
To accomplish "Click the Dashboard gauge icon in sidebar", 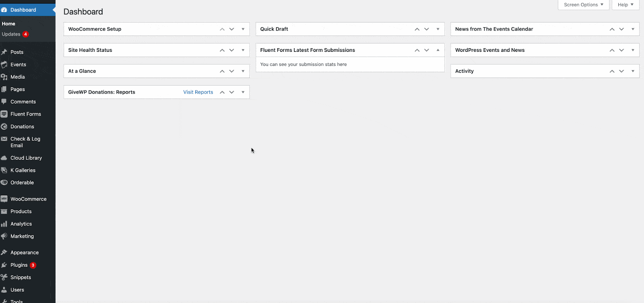I will 4,10.
